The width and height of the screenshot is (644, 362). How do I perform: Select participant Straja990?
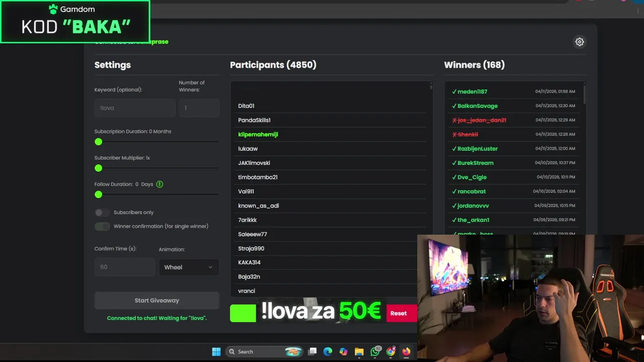coord(251,248)
